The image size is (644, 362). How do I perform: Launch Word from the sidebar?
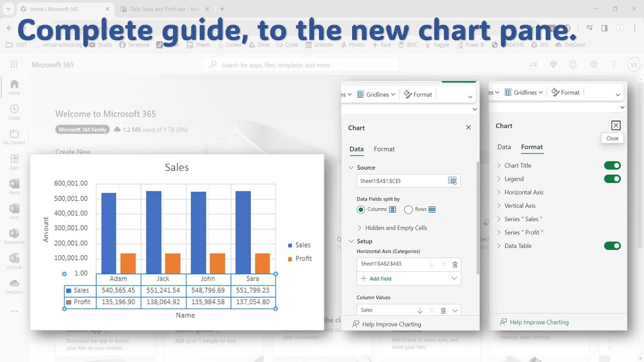(x=14, y=187)
